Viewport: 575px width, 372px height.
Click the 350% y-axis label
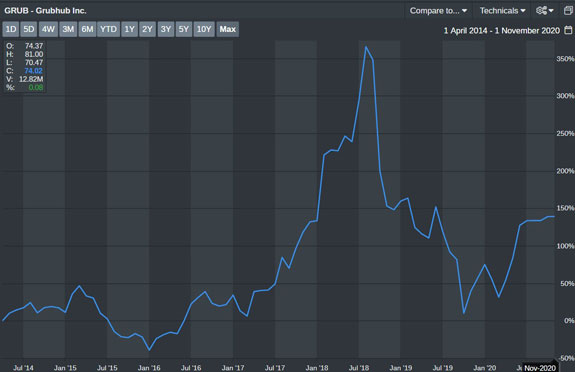565,59
